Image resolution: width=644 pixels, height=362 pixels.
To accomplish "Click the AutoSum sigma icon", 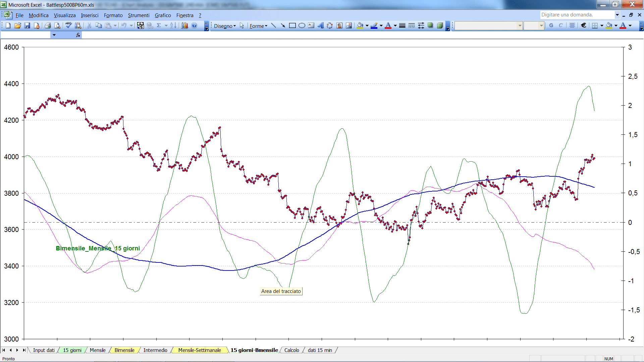I will pyautogui.click(x=159, y=25).
